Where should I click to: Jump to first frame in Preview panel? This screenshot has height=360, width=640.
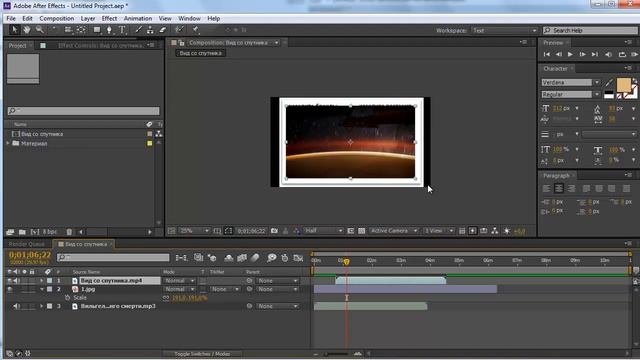[x=547, y=54]
